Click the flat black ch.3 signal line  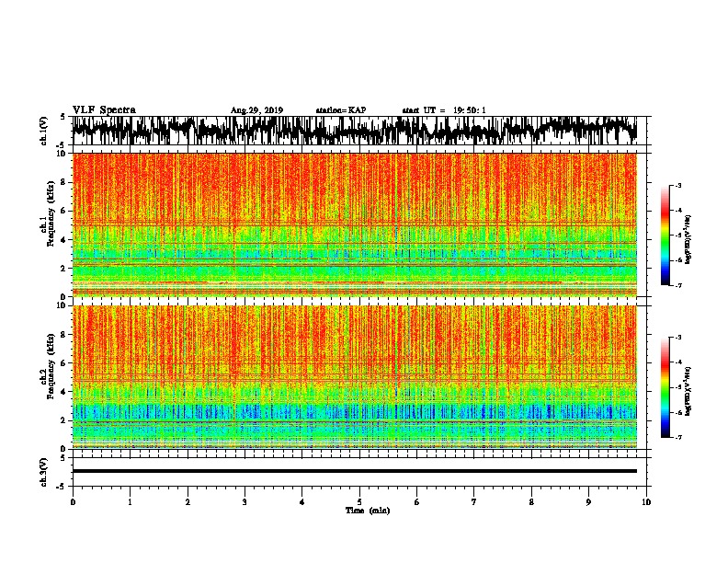[354, 471]
